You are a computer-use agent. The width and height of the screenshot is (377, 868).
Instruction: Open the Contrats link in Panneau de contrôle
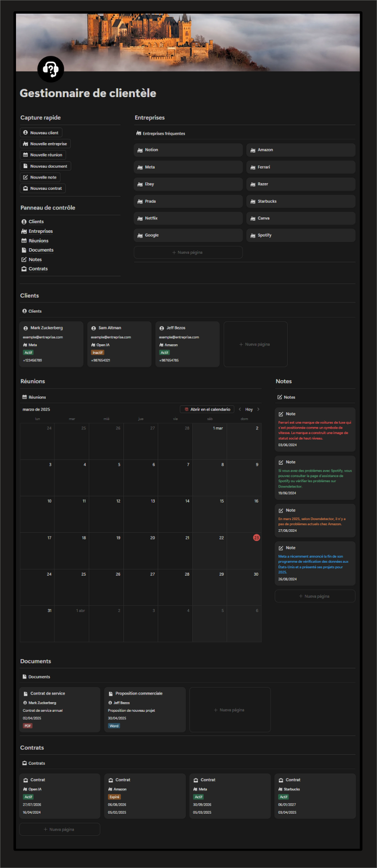pyautogui.click(x=38, y=269)
